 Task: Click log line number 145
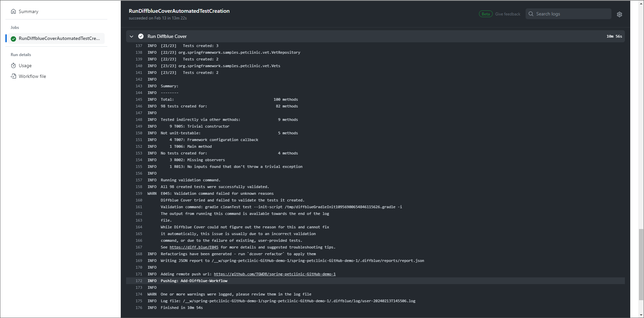point(139,99)
